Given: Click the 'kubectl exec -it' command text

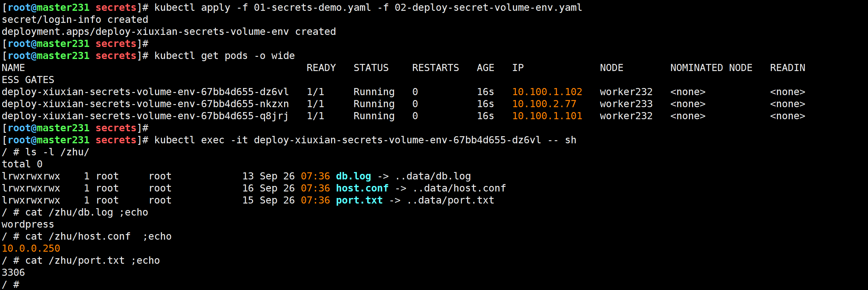Looking at the screenshot, I should (365, 140).
